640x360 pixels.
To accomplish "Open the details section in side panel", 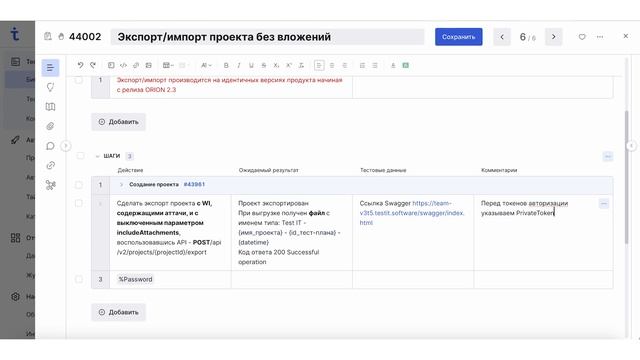I will (x=50, y=68).
